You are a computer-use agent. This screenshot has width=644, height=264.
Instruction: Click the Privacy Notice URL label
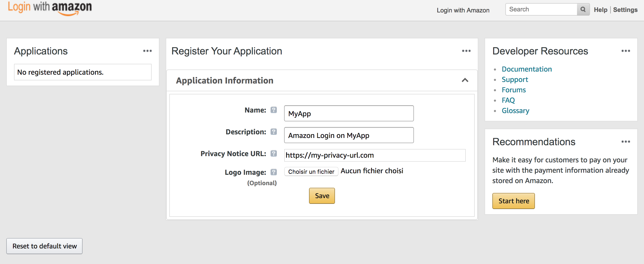tap(233, 154)
